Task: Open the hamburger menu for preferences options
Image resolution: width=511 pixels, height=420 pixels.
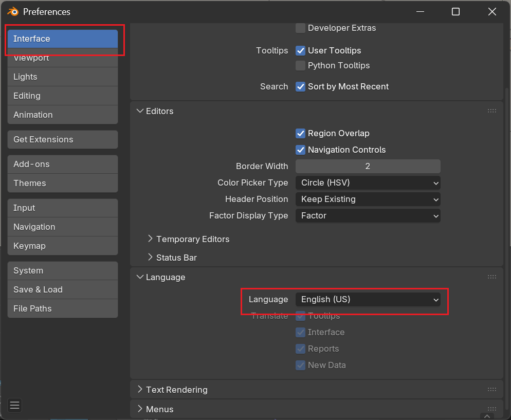Action: (15, 405)
